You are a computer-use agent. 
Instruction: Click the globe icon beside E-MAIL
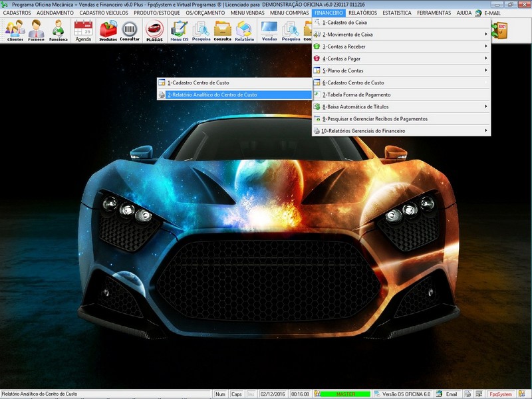click(478, 13)
